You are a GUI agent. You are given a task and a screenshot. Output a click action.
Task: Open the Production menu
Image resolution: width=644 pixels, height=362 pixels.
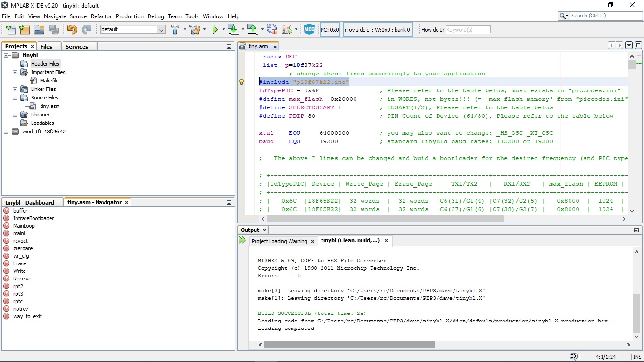(130, 16)
